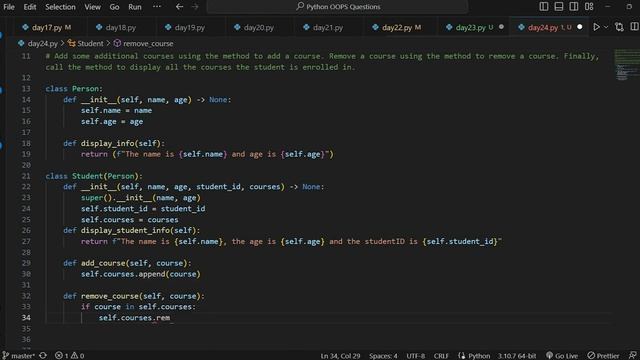Close day23.py via its unsaved dot

501,27
